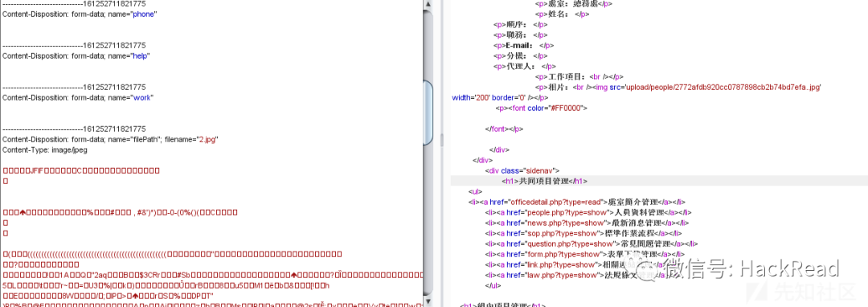Select the Content-Type: image/jpeg line
The width and height of the screenshot is (868, 307).
click(45, 150)
